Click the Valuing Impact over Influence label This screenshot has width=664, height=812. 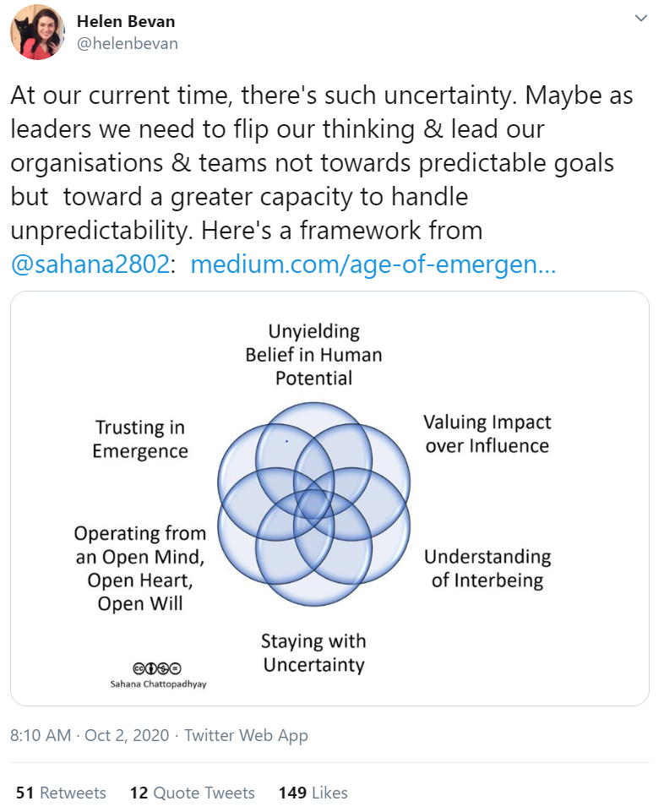pyautogui.click(x=487, y=433)
